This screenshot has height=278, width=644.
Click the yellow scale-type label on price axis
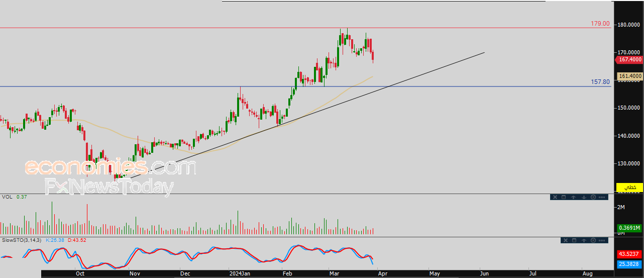(629, 187)
